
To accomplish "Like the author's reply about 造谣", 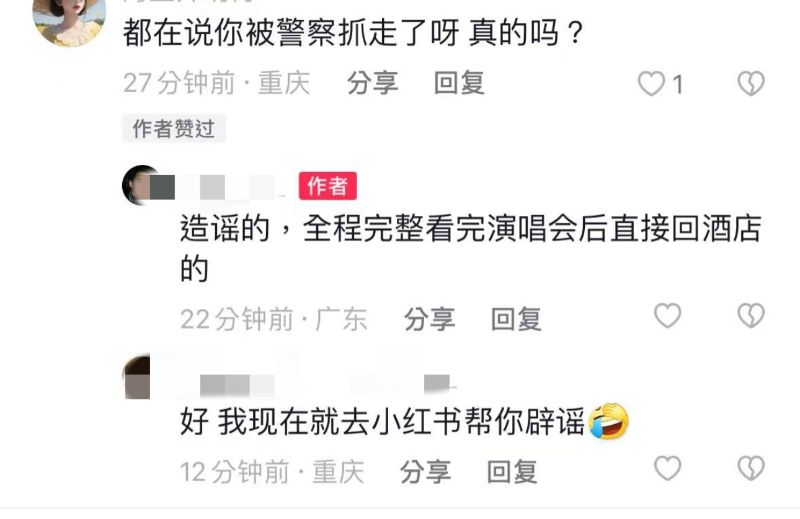I will click(x=667, y=316).
